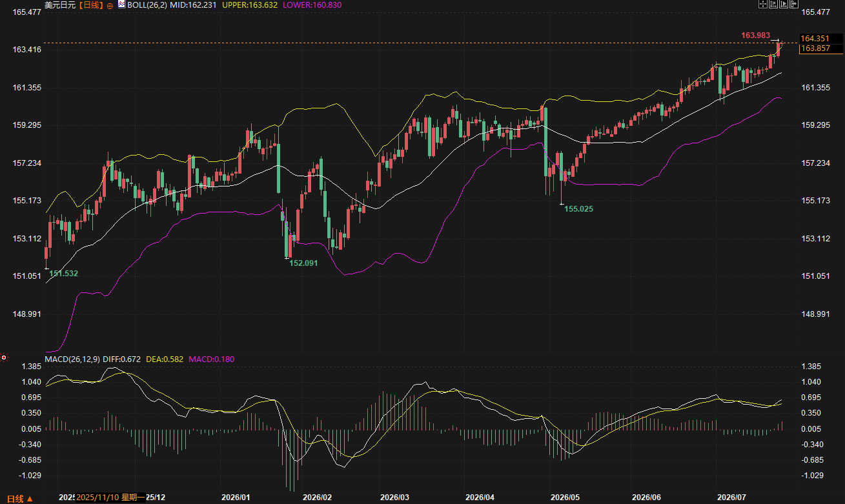The width and height of the screenshot is (845, 504).
Task: Click the magenta MACD:0.180 readout
Action: (211, 358)
